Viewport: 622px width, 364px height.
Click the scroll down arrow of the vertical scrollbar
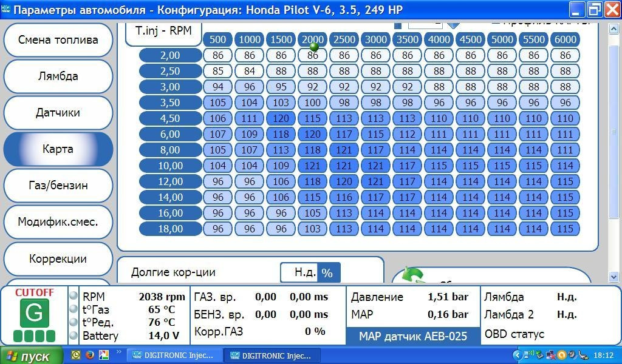[613, 277]
